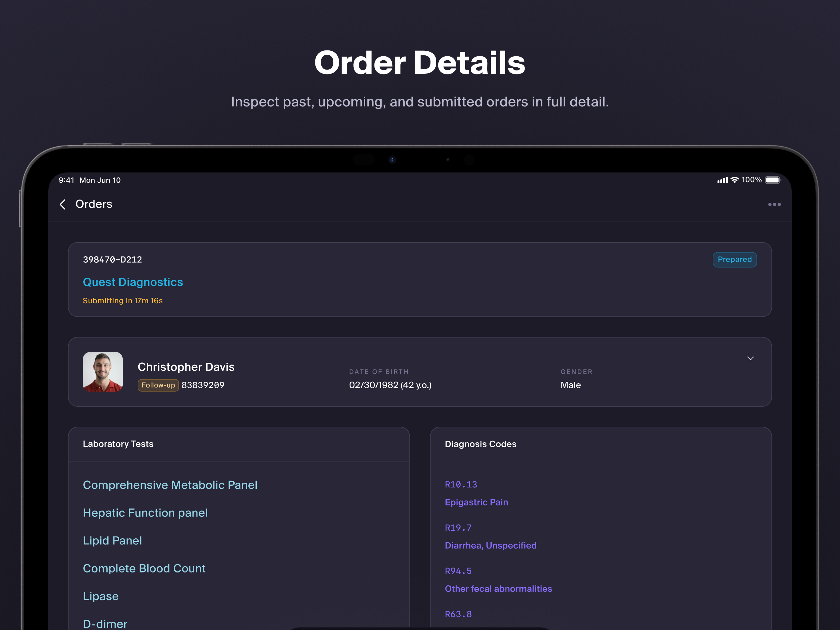Select the Follow-up tag
Screen dimensions: 840x630
[x=158, y=385]
